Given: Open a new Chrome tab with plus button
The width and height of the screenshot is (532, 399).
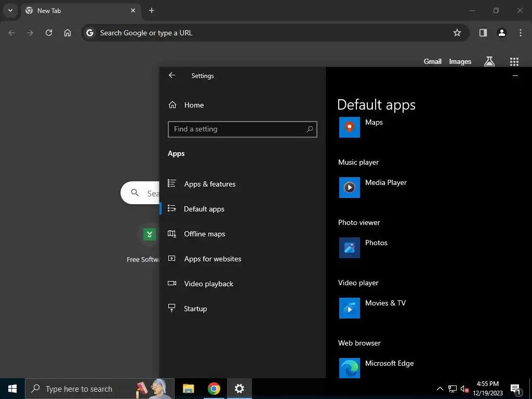Looking at the screenshot, I should click(x=152, y=10).
